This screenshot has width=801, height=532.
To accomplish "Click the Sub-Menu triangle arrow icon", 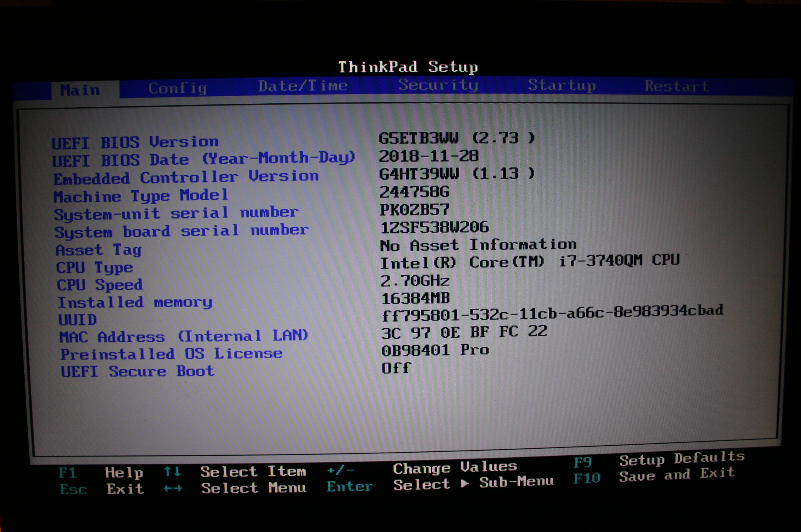I will coord(465,483).
